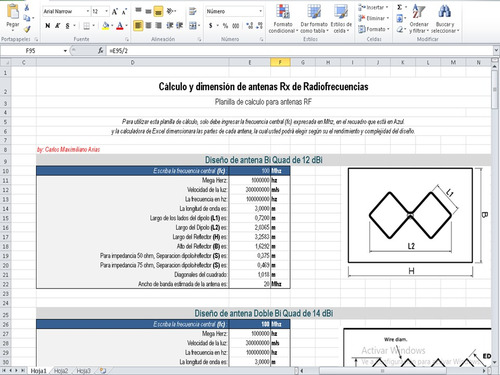Switch to the Hoja2 sheet tab
Screen dimensions: 500x375
point(61,370)
